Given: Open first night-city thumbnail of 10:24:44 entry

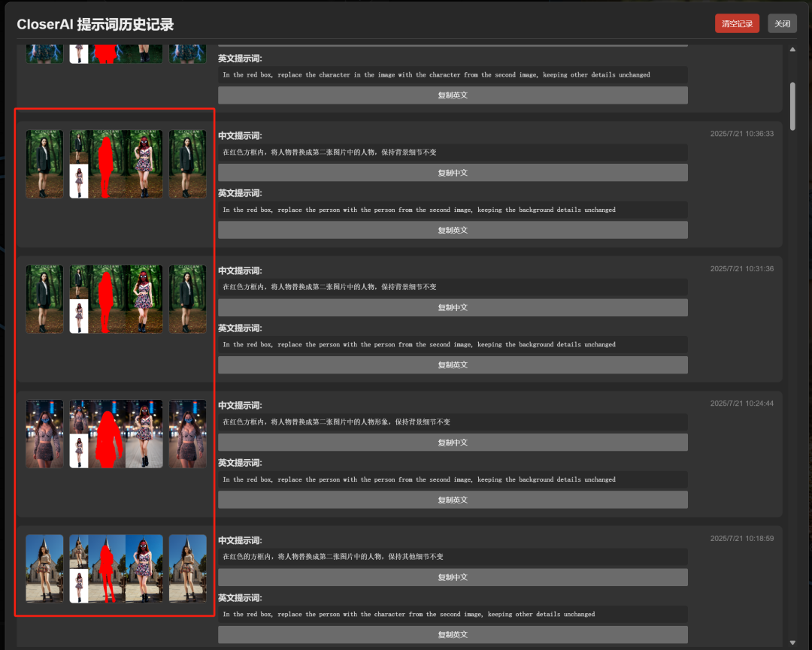Looking at the screenshot, I should [44, 434].
